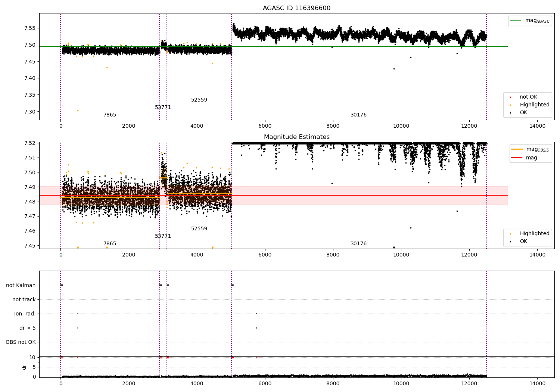Click the 7.46 y-axis tick label
Screen dimensions: 560x392
[x=30, y=231]
